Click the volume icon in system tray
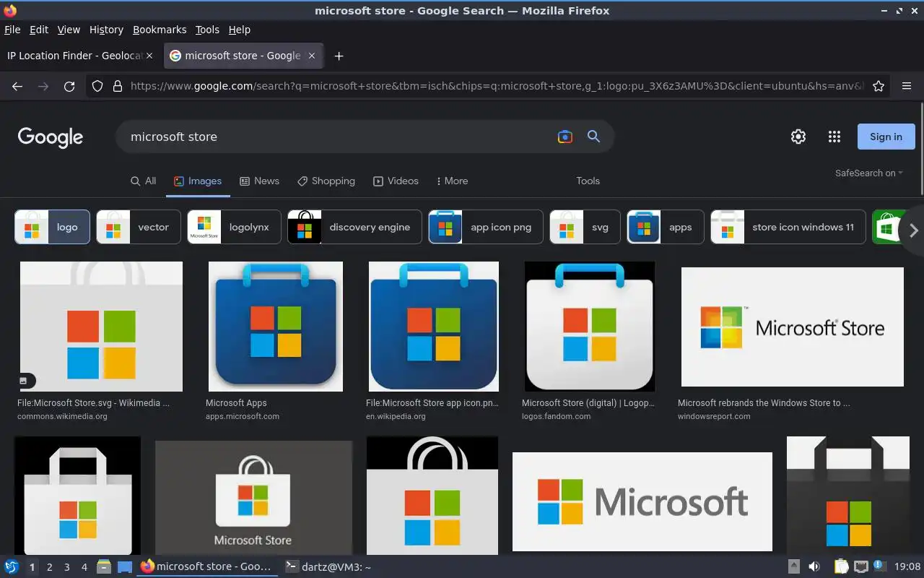 pos(814,567)
